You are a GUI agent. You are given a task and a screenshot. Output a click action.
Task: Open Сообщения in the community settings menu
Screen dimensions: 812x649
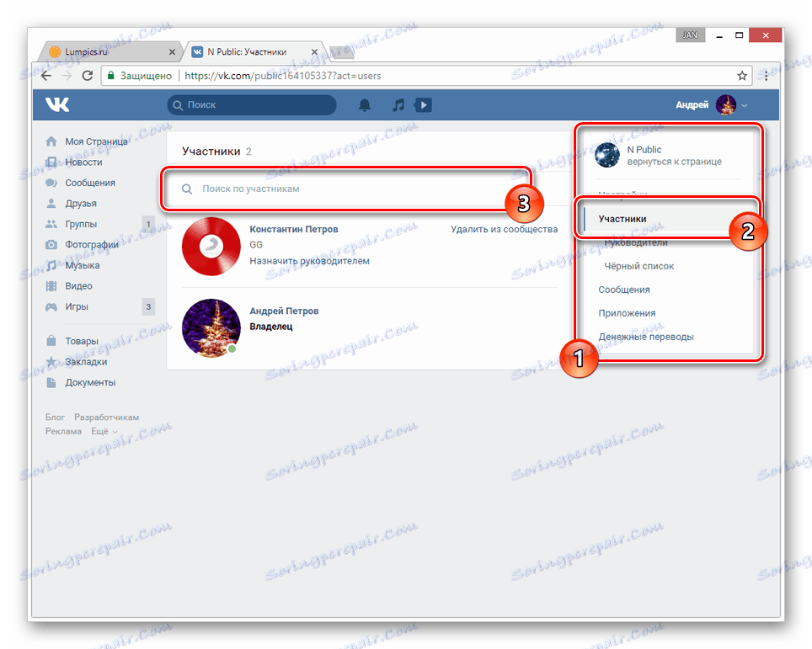[x=624, y=290]
